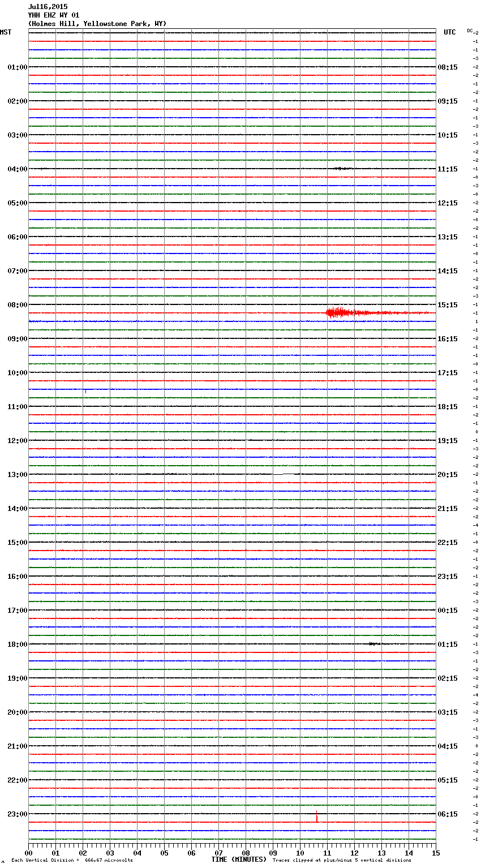The width and height of the screenshot is (481, 868).
Task: Click the Jul16,2015 date heading
Action: point(48,7)
